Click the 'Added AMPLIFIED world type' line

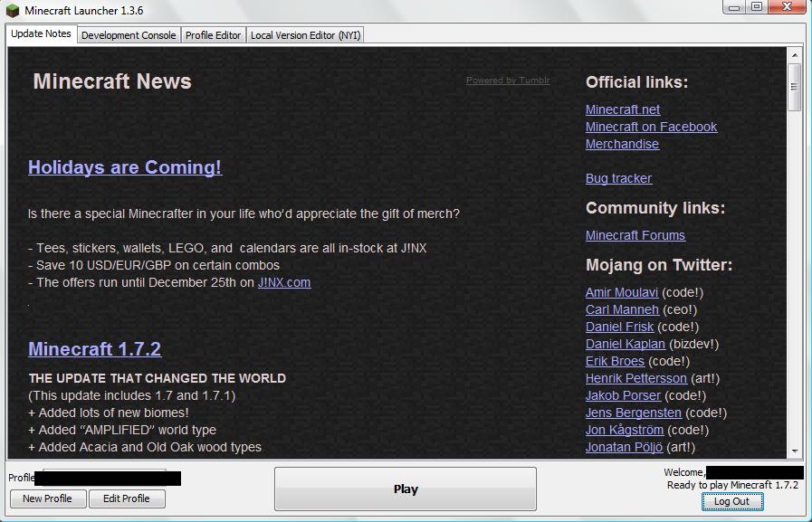pos(122,430)
